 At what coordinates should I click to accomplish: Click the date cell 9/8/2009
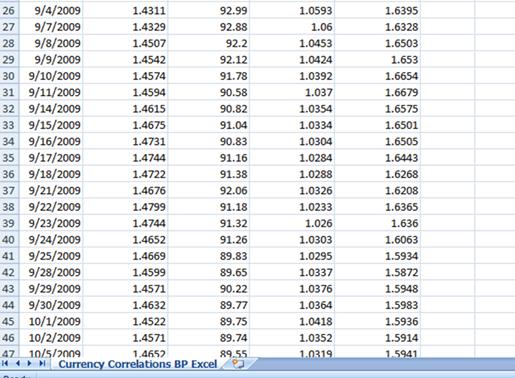[x=51, y=43]
